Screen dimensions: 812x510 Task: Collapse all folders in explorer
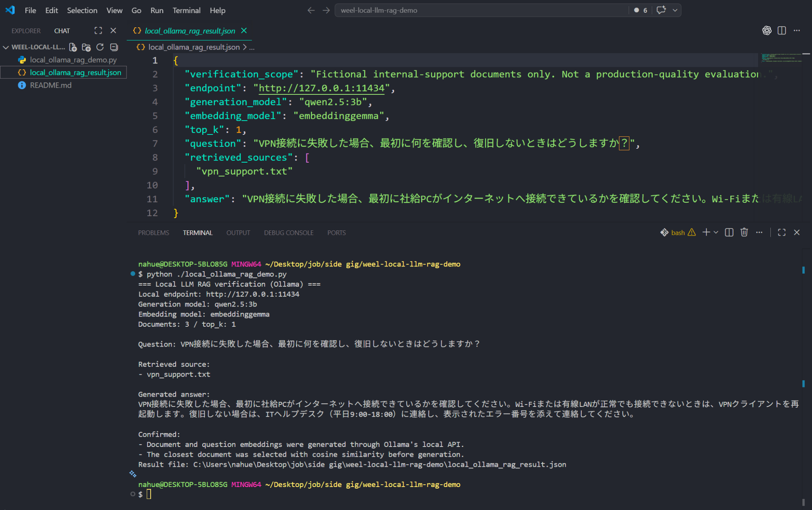click(114, 47)
